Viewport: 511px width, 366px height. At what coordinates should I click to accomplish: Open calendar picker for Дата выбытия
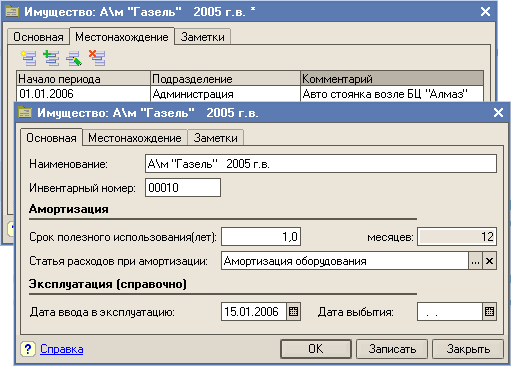click(489, 312)
